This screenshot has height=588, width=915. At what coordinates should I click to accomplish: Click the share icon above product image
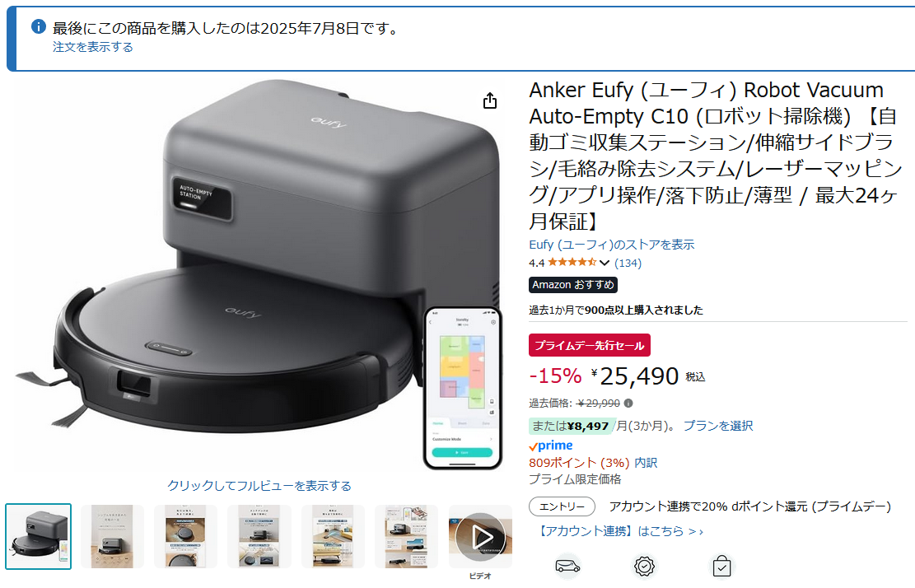489,101
